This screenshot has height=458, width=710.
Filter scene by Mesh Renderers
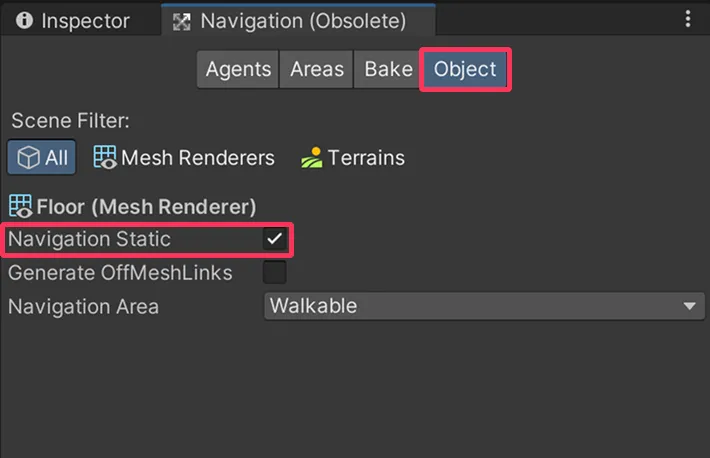[x=184, y=158]
